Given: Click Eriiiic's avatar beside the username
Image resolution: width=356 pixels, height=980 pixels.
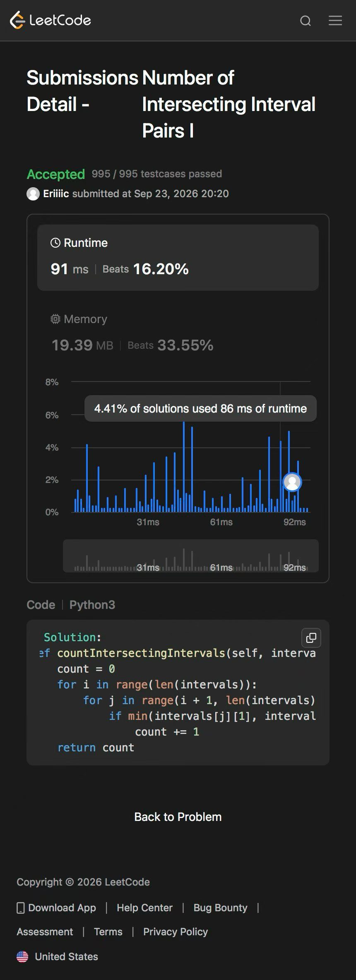Looking at the screenshot, I should tap(33, 194).
